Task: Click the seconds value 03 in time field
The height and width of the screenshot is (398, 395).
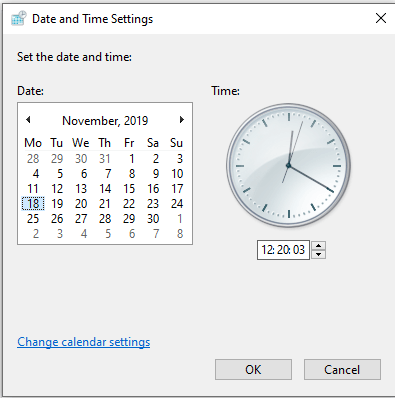Action: pos(299,250)
